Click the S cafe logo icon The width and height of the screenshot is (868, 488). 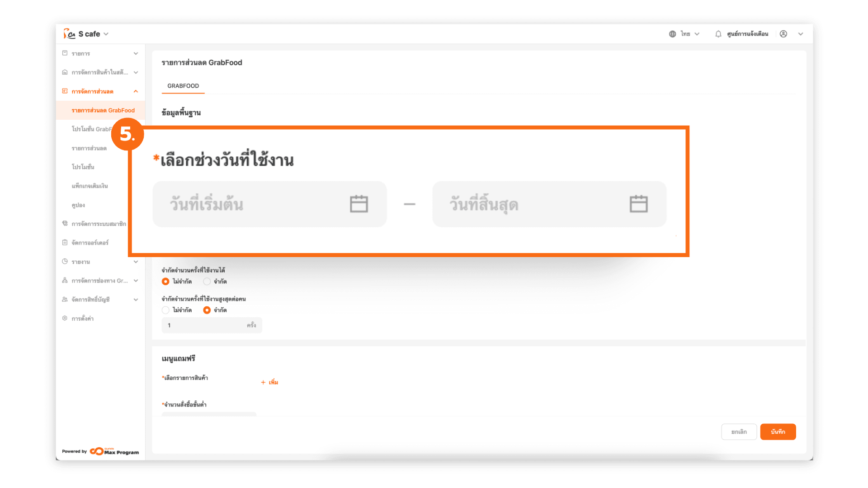click(69, 34)
